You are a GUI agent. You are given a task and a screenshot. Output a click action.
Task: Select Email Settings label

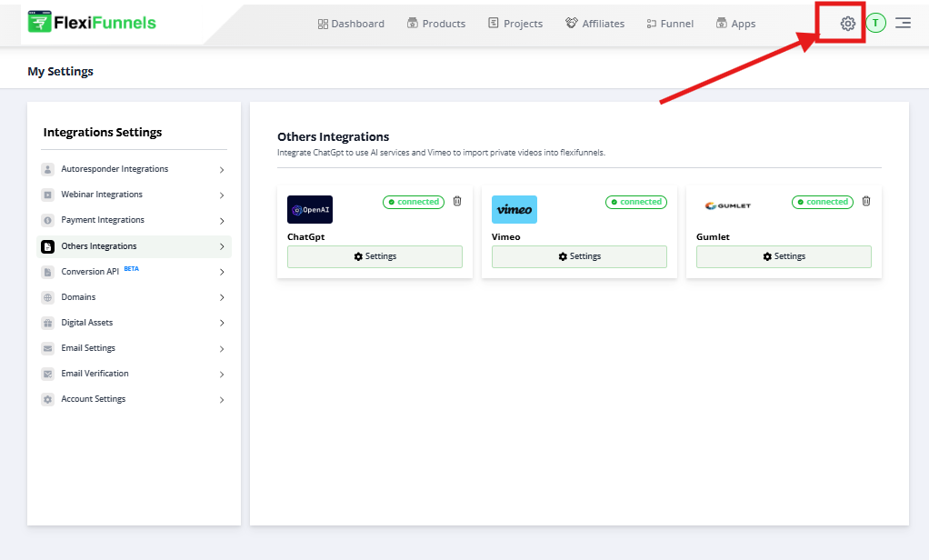point(88,348)
